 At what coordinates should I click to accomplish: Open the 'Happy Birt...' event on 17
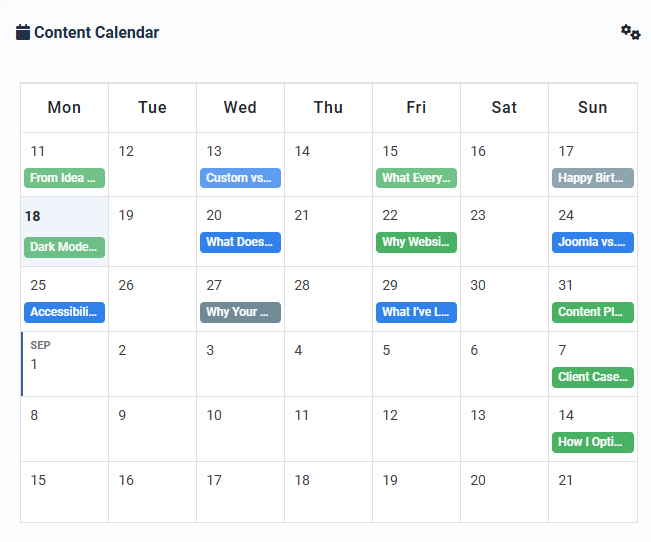pos(592,178)
